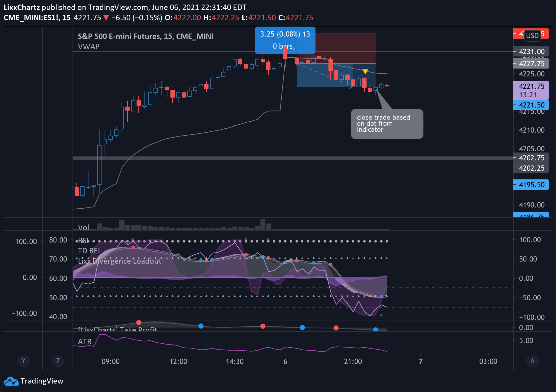Click the CME_MINI:ES1! symbol text

pos(32,18)
